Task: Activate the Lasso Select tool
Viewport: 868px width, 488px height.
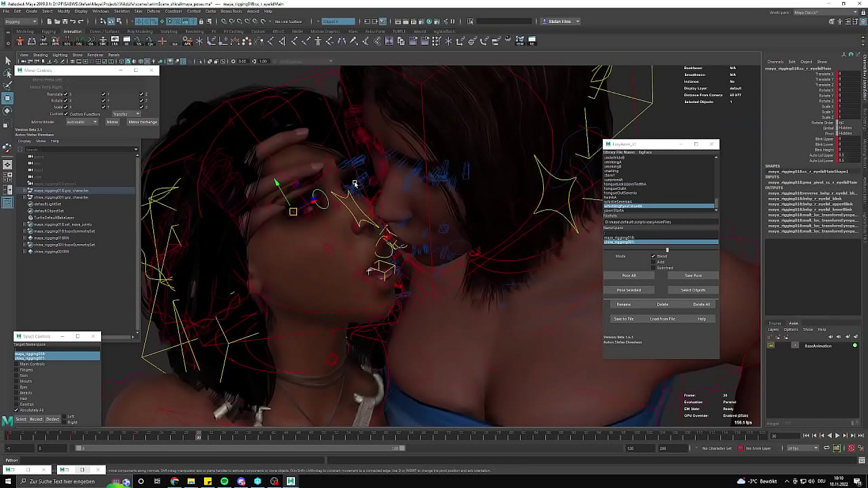Action: click(7, 73)
